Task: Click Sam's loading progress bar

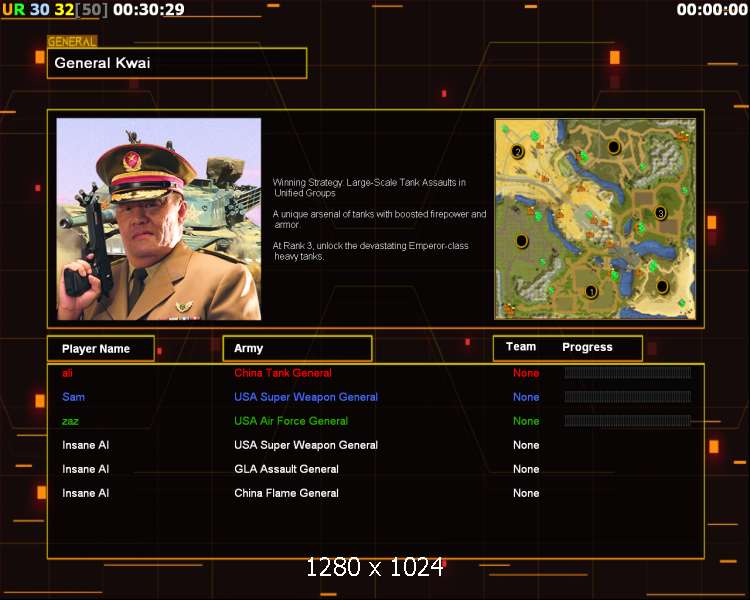Action: [x=628, y=397]
